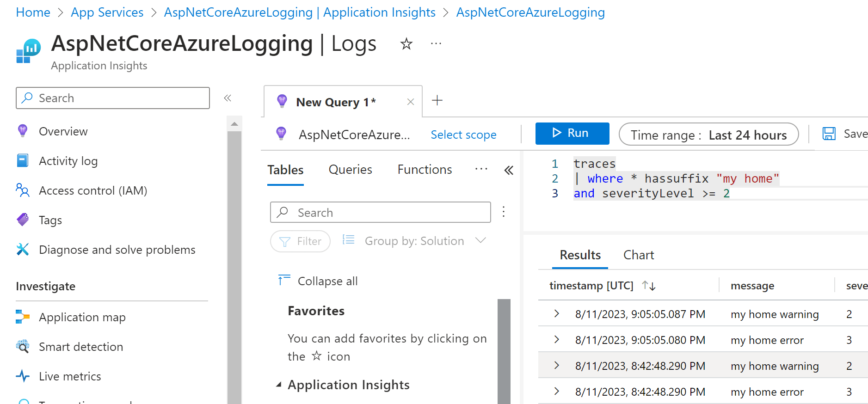
Task: Run the current query
Action: (x=572, y=134)
